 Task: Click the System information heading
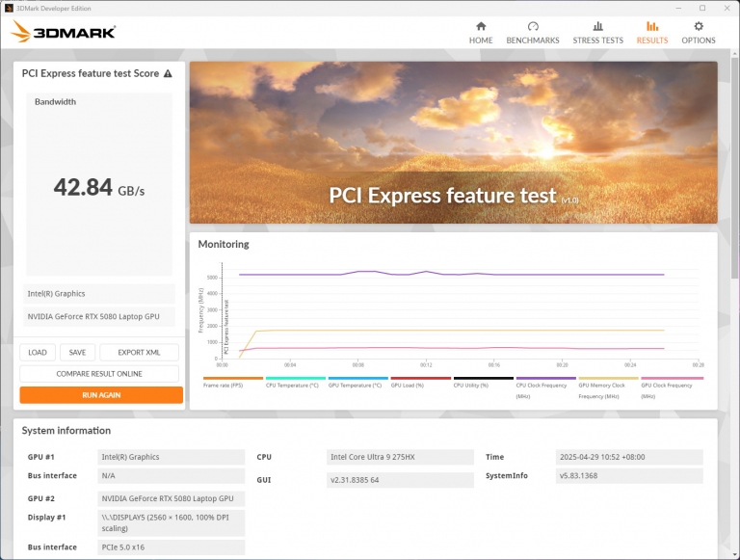(x=66, y=431)
